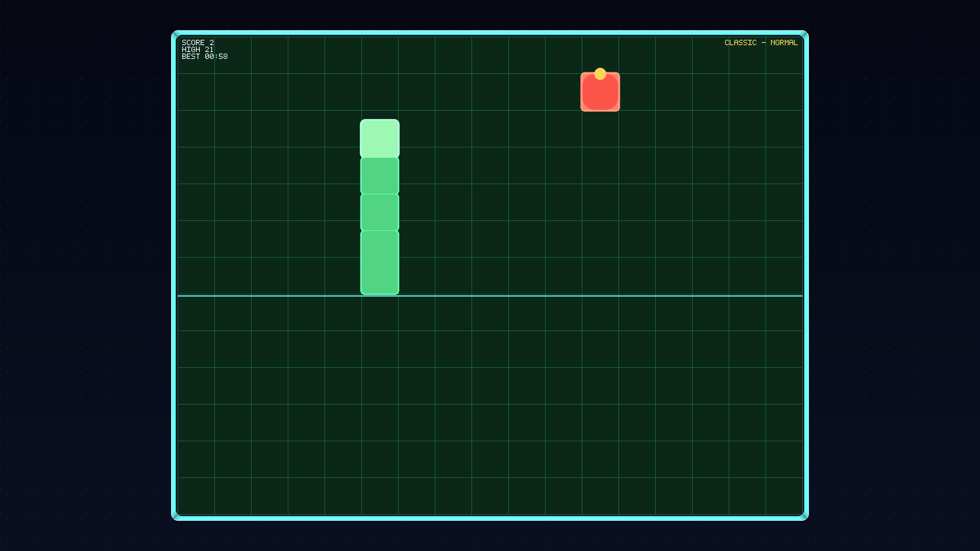Click the word NORMAL in the mode label
This screenshot has height=551, width=980.
tap(784, 42)
